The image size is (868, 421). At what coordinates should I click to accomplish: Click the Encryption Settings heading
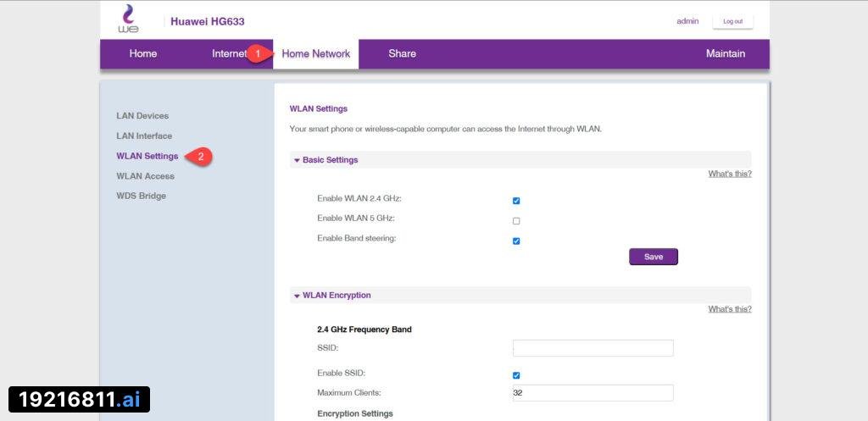pos(355,413)
